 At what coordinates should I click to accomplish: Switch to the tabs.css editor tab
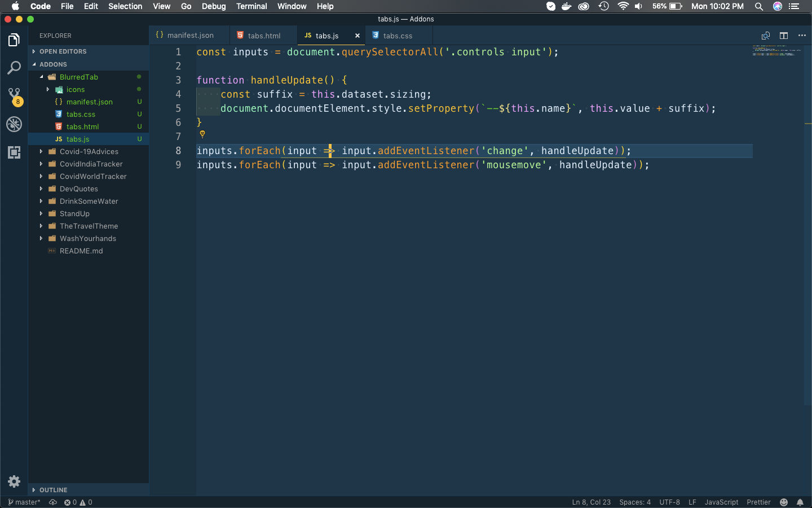[399, 36]
